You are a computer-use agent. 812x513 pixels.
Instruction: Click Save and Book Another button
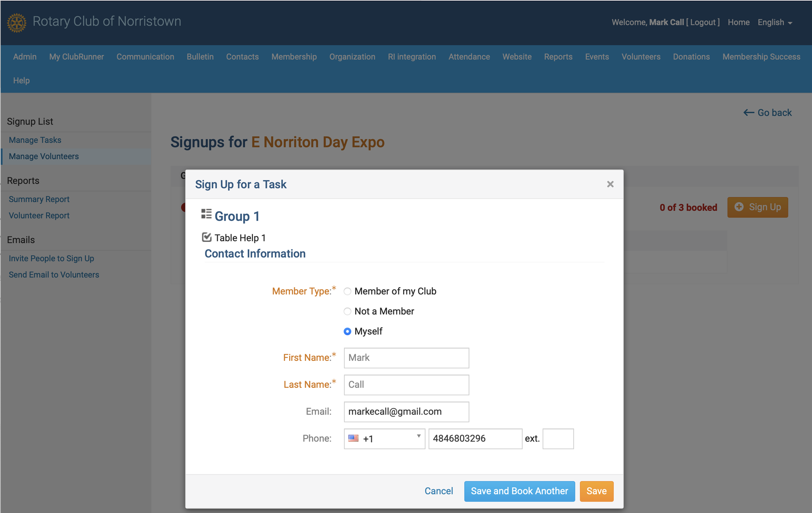click(x=520, y=491)
